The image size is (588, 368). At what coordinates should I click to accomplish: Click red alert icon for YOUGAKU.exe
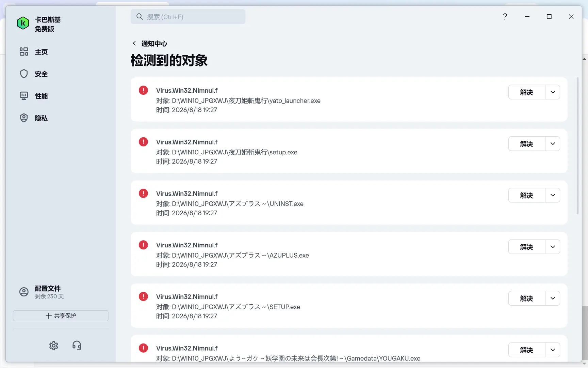[143, 348]
